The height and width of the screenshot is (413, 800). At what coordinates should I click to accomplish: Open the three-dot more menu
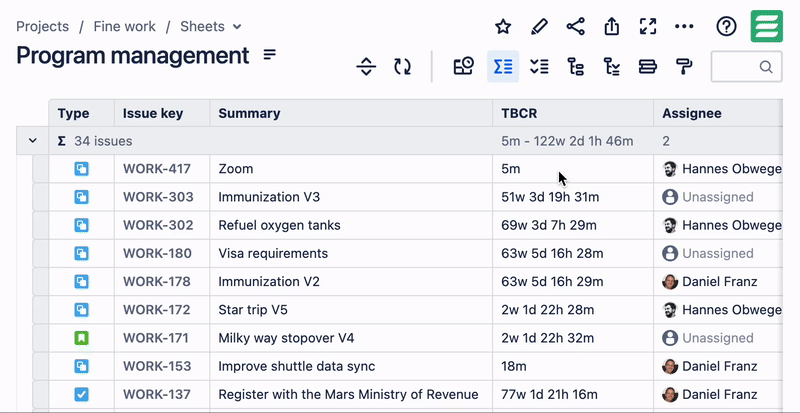click(x=684, y=26)
